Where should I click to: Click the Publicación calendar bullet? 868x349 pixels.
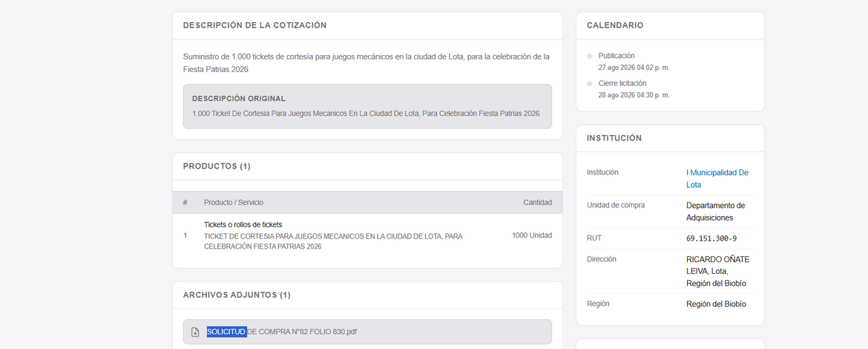coord(590,56)
